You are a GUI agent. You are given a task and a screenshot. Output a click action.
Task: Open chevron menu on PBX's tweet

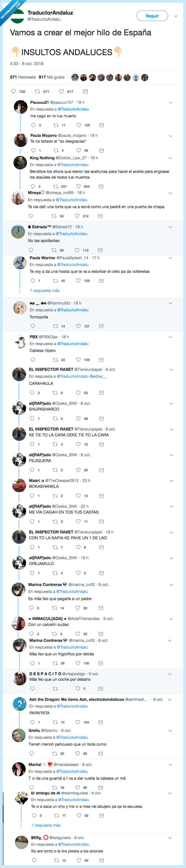click(170, 337)
